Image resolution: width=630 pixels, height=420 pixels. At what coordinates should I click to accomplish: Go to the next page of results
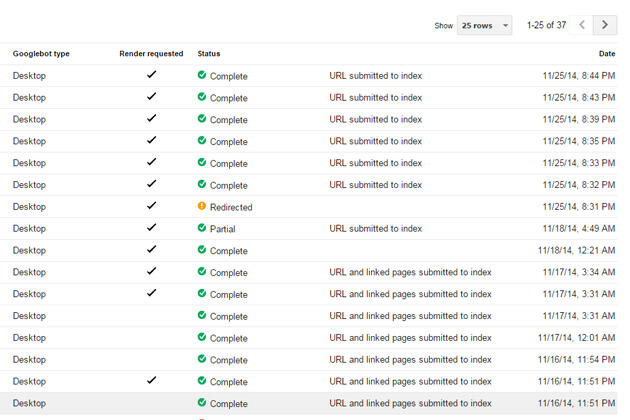point(604,25)
